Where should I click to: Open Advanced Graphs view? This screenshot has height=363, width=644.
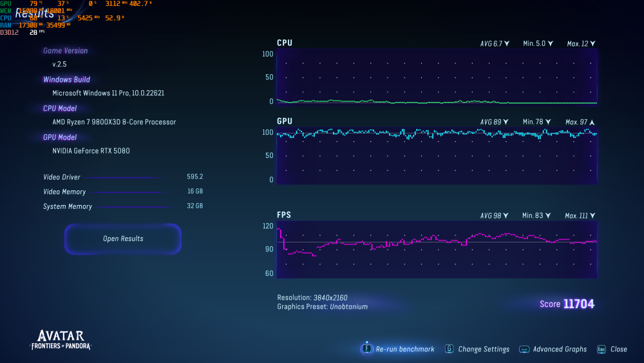coord(560,349)
